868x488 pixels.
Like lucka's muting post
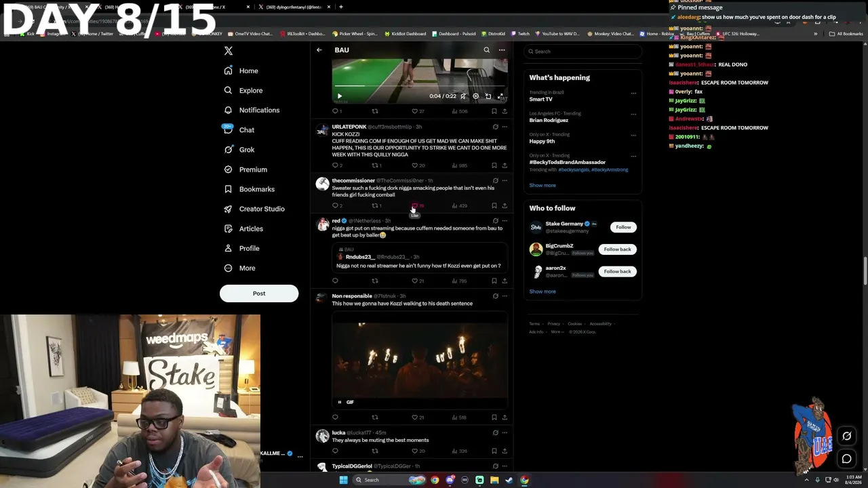click(418, 451)
